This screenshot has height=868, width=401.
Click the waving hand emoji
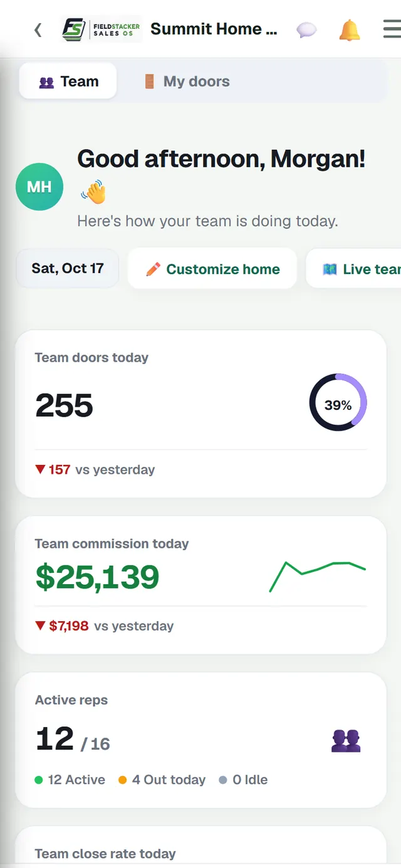pos(93,192)
